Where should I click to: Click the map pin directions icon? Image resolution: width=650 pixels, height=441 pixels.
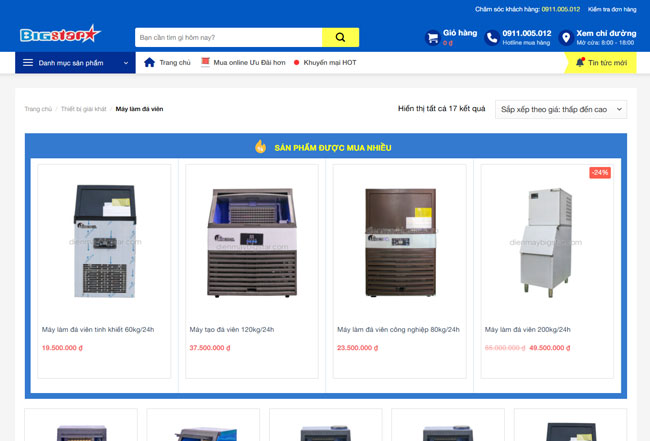566,38
